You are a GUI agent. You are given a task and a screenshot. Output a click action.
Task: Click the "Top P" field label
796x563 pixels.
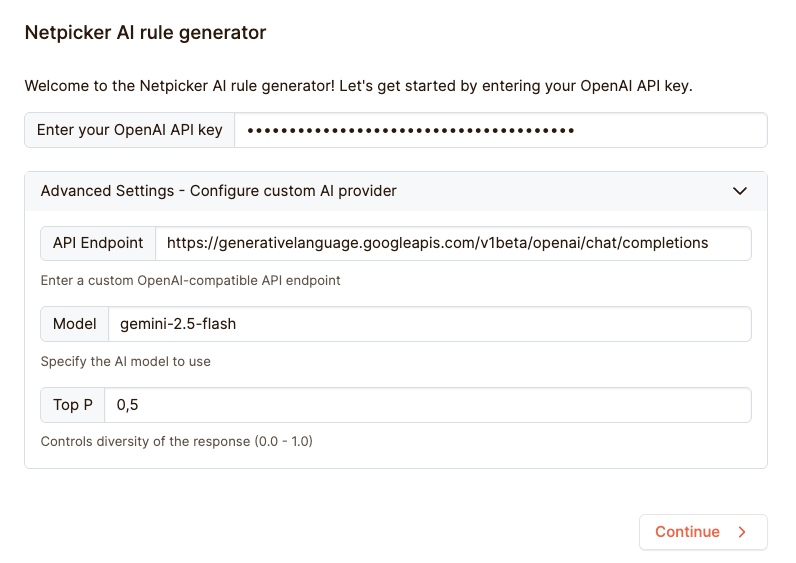click(73, 405)
